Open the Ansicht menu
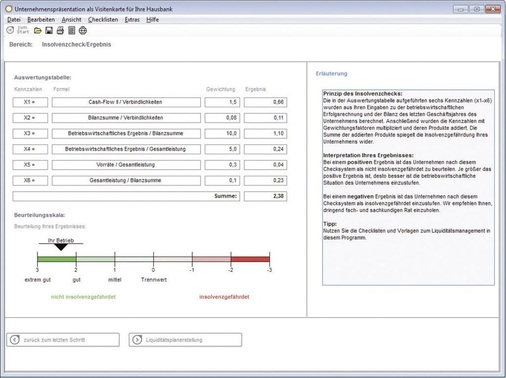506x378 pixels. click(71, 20)
